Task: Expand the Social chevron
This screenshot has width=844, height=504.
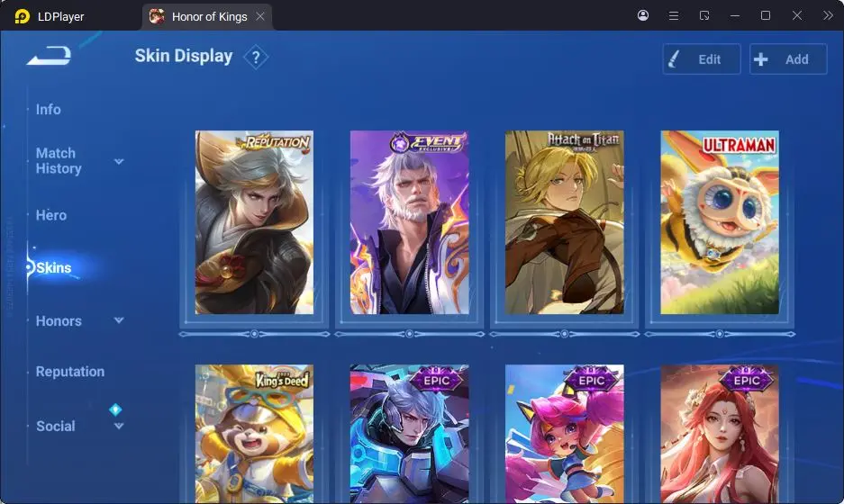Action: [x=119, y=426]
